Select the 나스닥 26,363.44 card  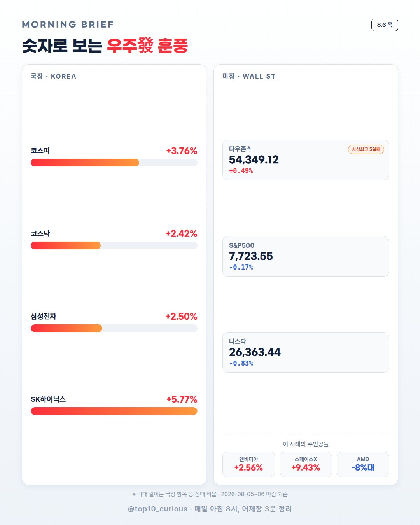coord(306,352)
